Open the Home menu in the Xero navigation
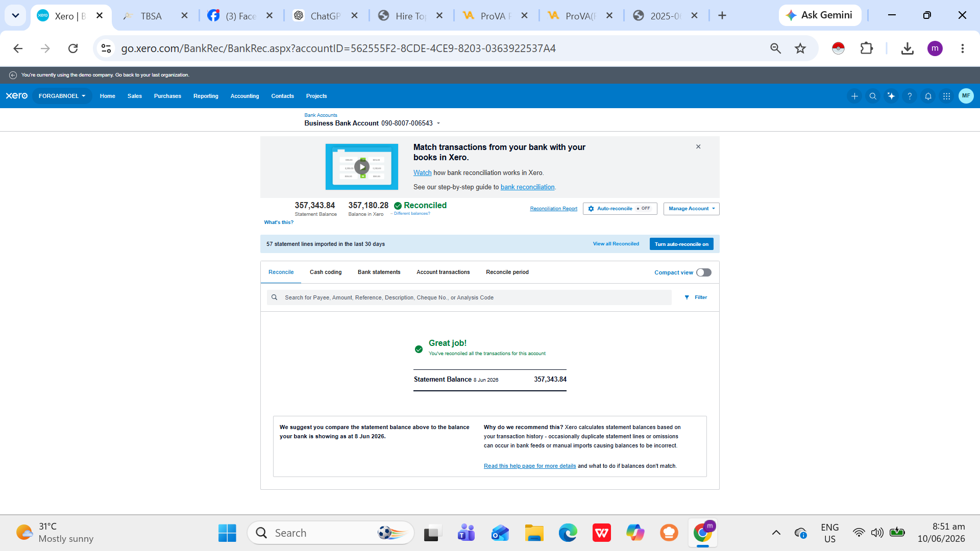The width and height of the screenshot is (980, 551). pyautogui.click(x=107, y=96)
